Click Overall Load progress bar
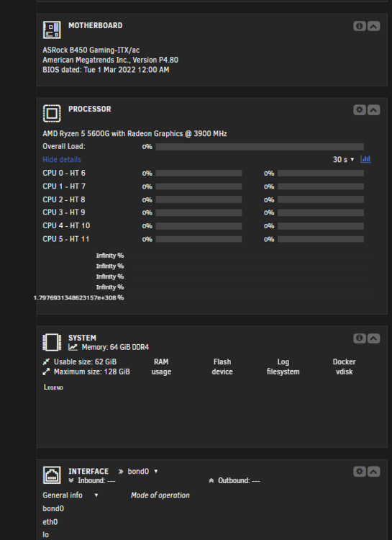 (x=260, y=147)
